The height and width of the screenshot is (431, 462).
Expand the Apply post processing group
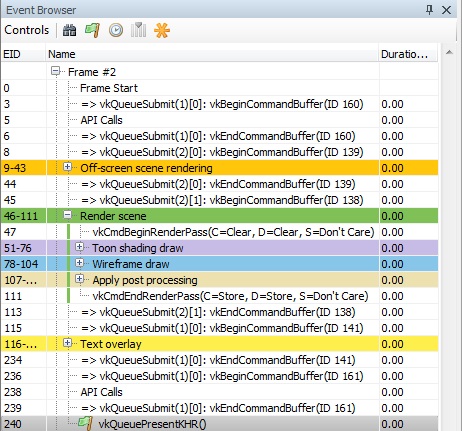[x=80, y=279]
